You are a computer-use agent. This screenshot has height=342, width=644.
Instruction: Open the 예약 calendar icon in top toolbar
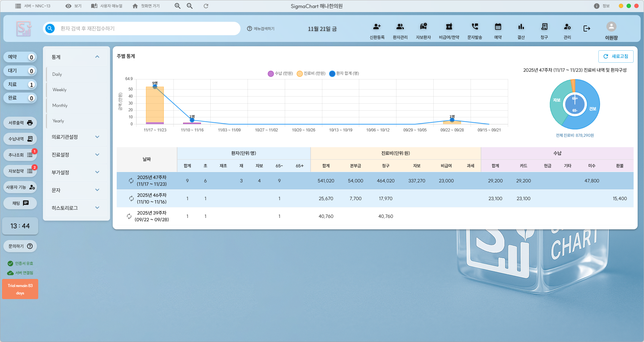[498, 27]
